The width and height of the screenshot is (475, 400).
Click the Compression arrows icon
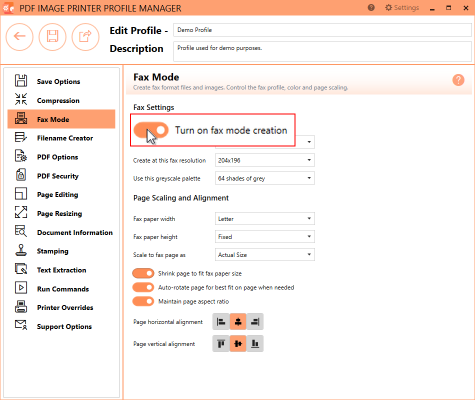point(21,100)
